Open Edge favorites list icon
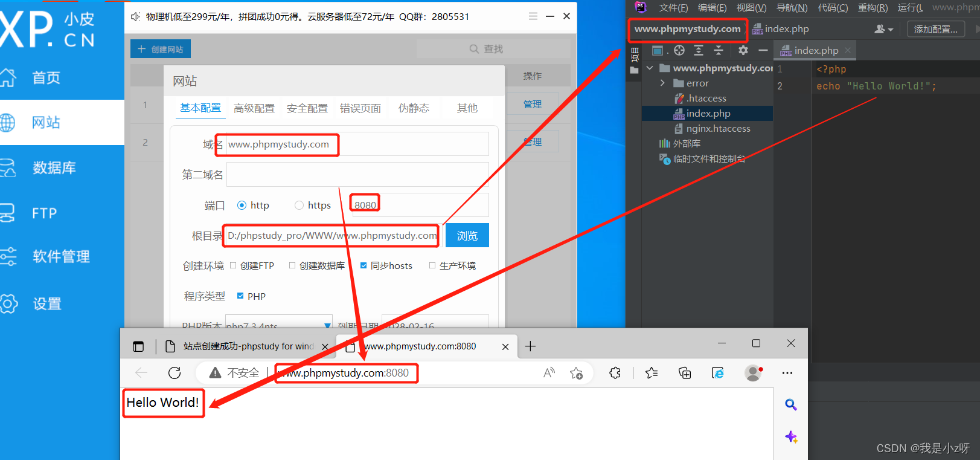 [652, 373]
